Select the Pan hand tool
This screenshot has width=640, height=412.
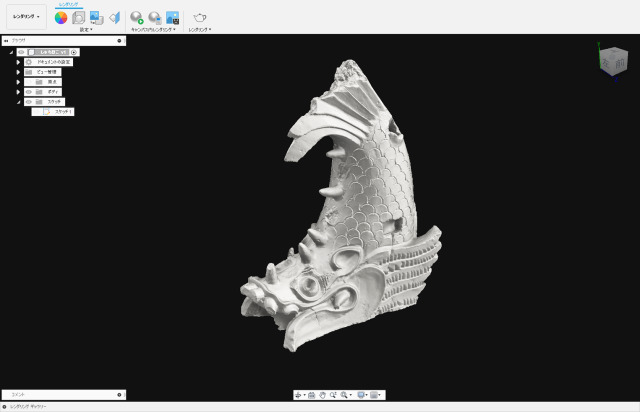(x=323, y=395)
